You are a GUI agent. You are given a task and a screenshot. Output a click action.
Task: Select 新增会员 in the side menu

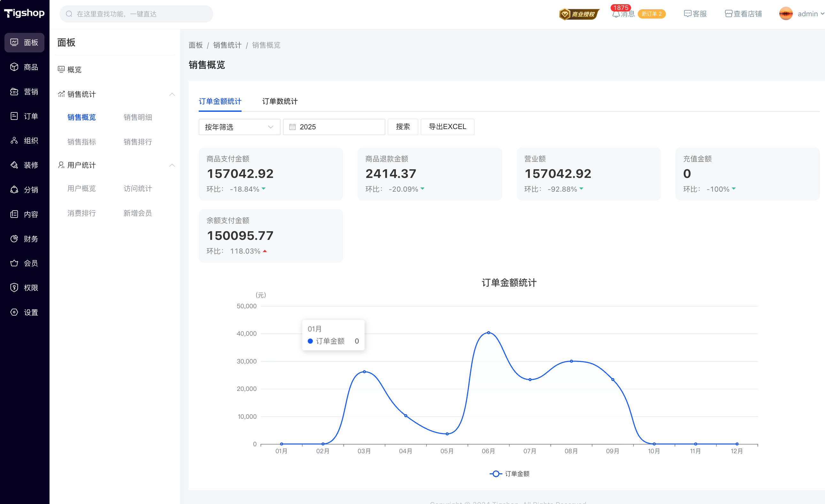(x=138, y=213)
